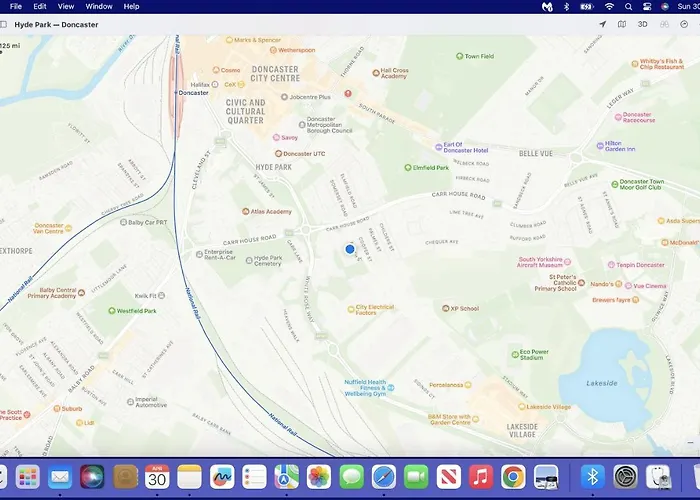Screen dimensions: 700x500
Task: Select the XP School marker
Action: (445, 308)
